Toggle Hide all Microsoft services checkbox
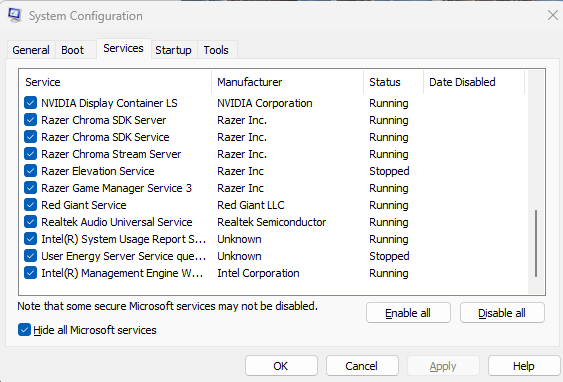 [24, 330]
